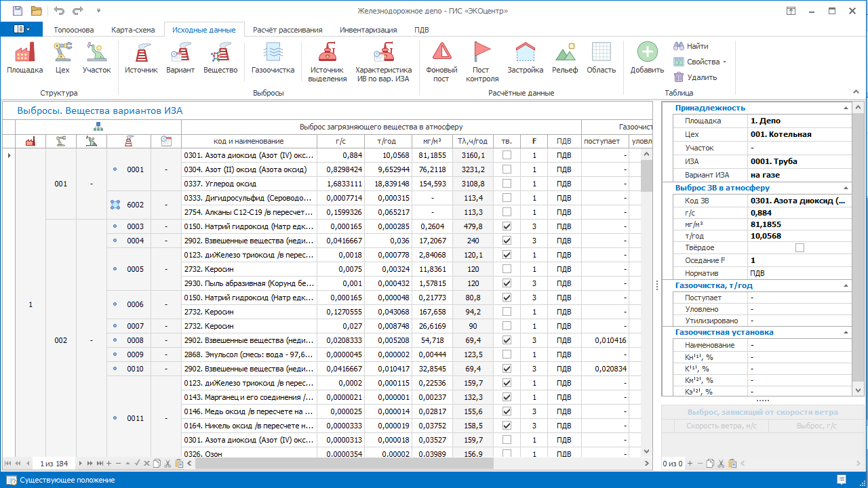Click the factory column header icon
The image size is (868, 488).
[31, 141]
